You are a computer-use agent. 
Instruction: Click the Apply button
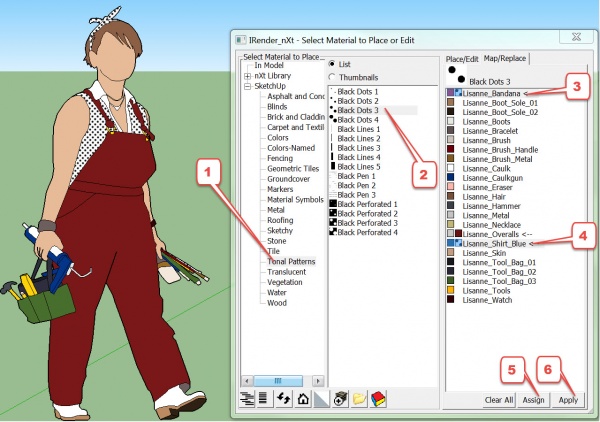click(x=568, y=399)
